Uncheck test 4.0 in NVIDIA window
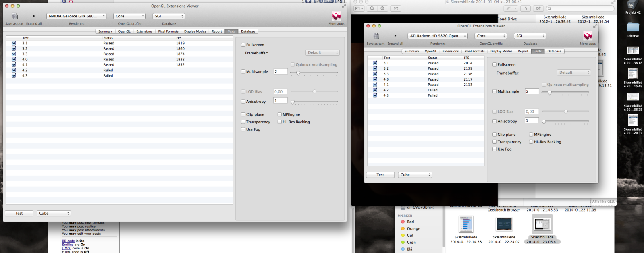This screenshot has height=253, width=644. click(x=14, y=59)
